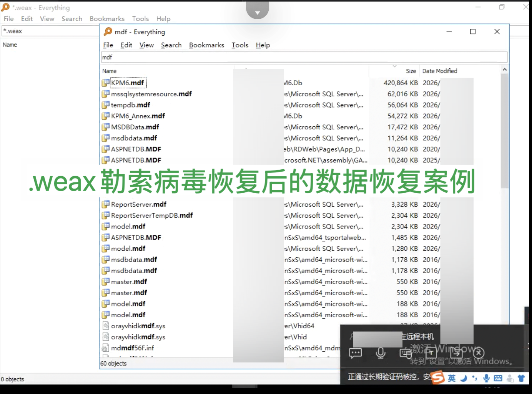Open the Edit menu in the mdf window
Viewport: 532px width, 394px height.
point(126,45)
